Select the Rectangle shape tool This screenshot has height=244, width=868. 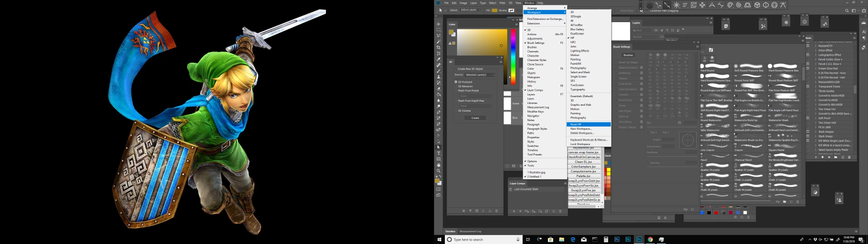438,159
